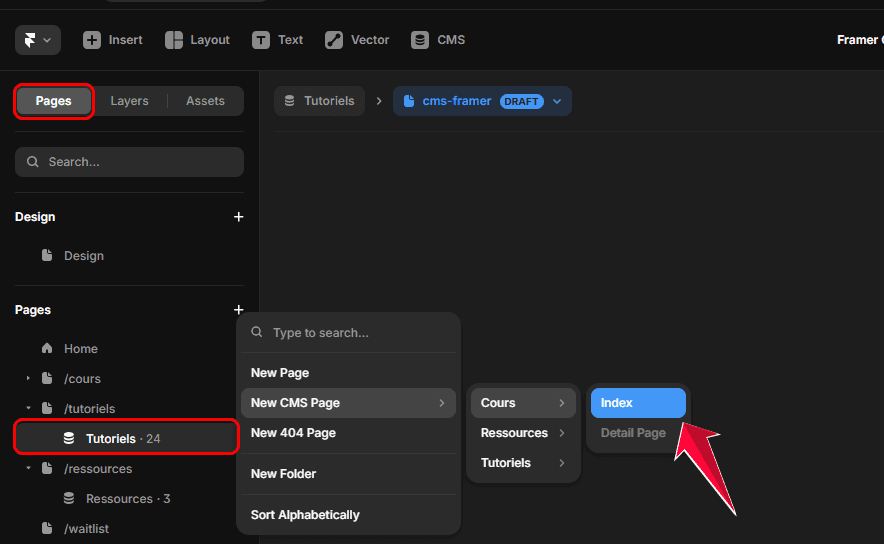Select Sort Alphabetically
The image size is (884, 544).
348,515
